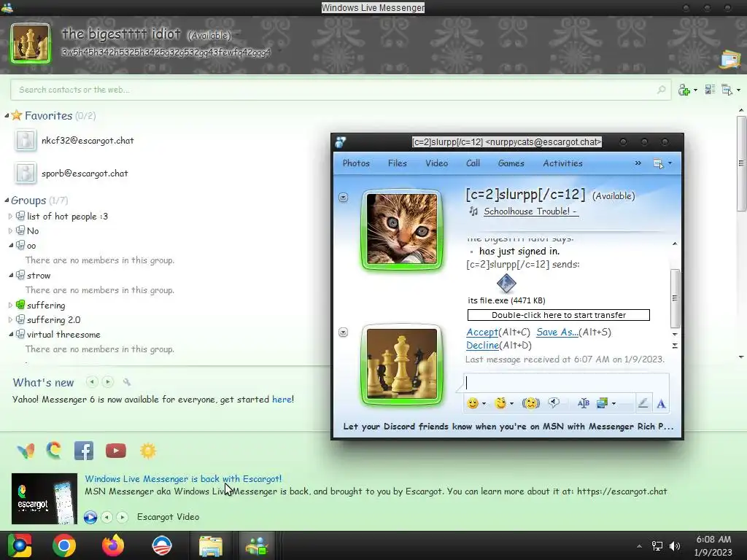Click Save As... for the file transfer
Image resolution: width=747 pixels, height=560 pixels.
557,332
